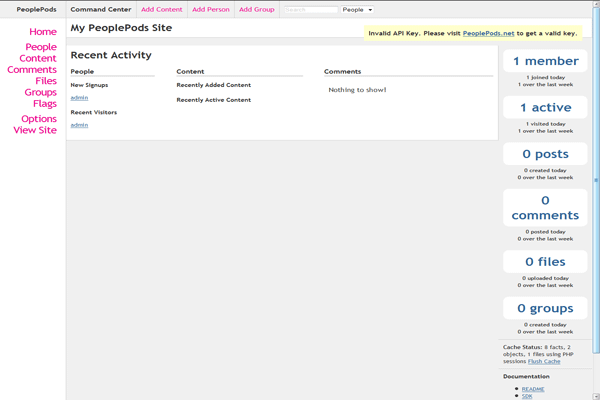The width and height of the screenshot is (600, 400).
Task: Open Content section in the sidebar
Action: click(x=38, y=59)
